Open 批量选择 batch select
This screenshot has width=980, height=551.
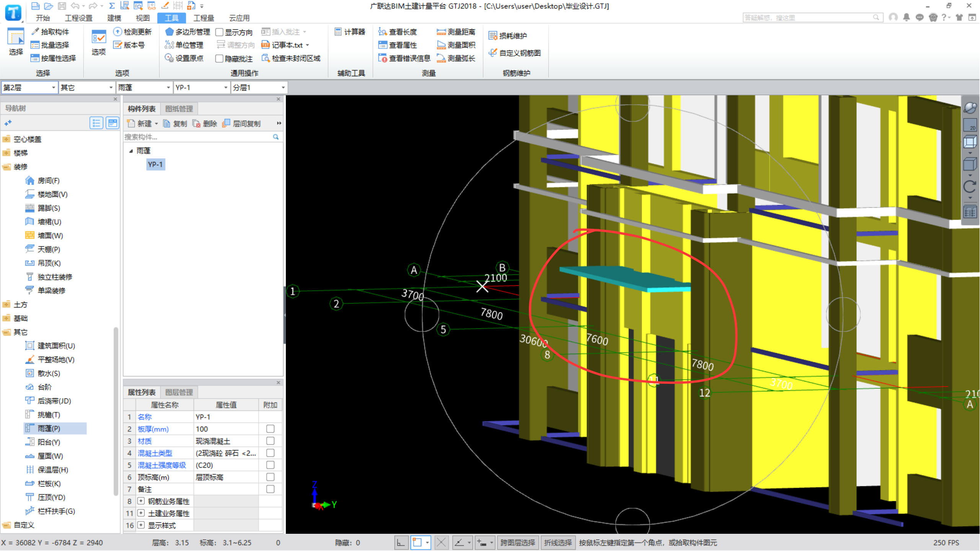(50, 45)
